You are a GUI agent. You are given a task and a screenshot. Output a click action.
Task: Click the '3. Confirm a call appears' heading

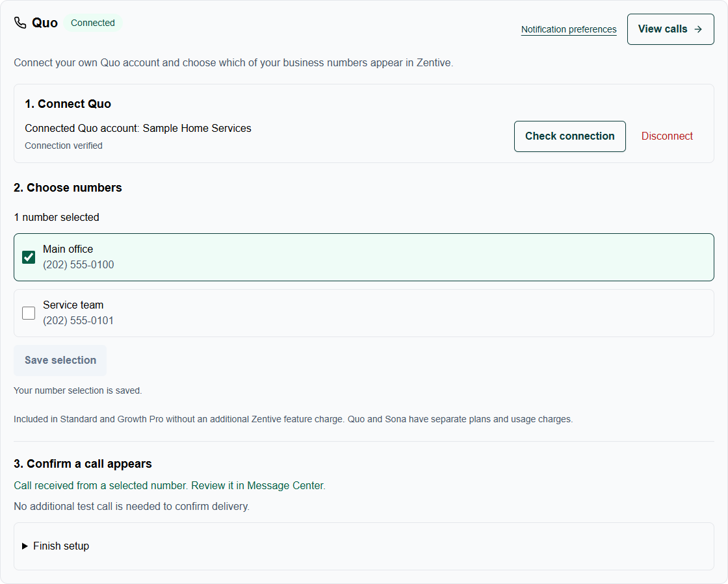83,464
